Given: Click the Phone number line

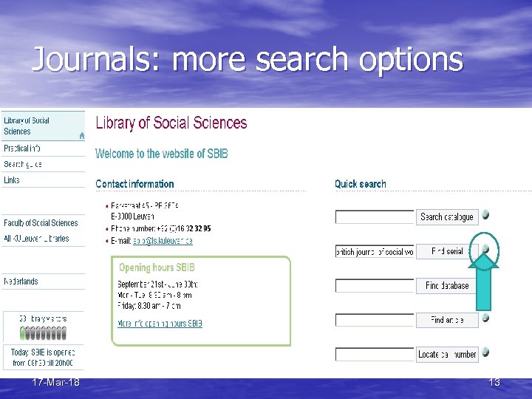Looking at the screenshot, I should click(x=161, y=228).
